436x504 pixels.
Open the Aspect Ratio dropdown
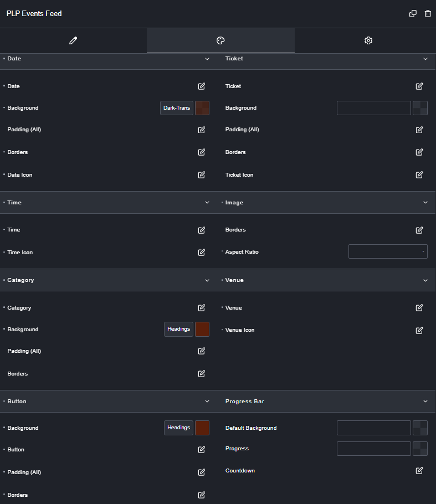click(x=388, y=251)
